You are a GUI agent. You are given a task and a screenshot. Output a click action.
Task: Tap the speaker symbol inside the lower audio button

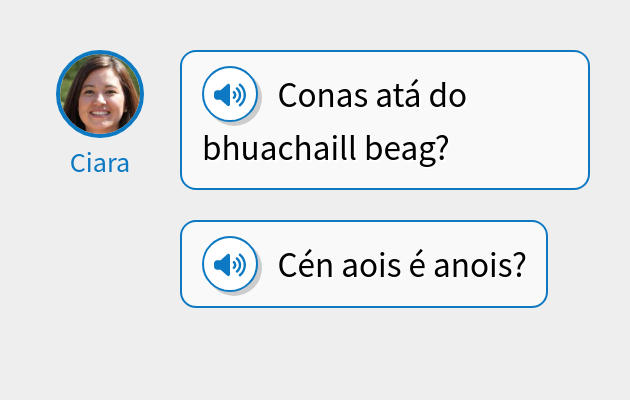pos(230,265)
